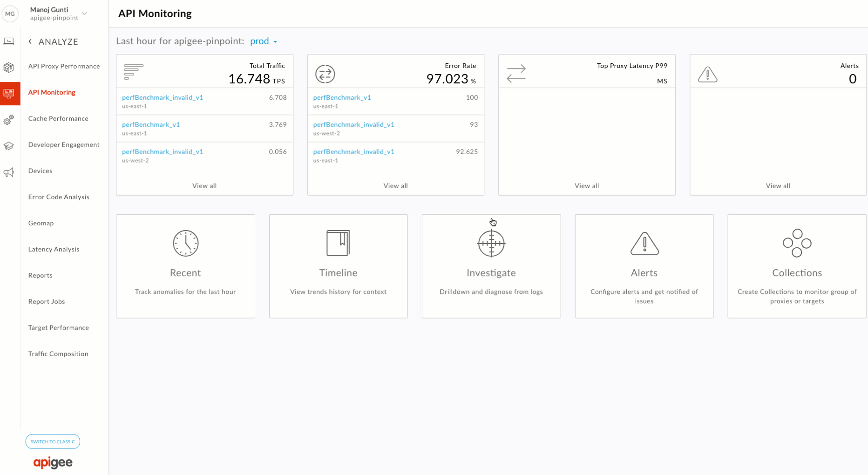868x475 pixels.
Task: Open Reports menu item
Action: coord(40,275)
